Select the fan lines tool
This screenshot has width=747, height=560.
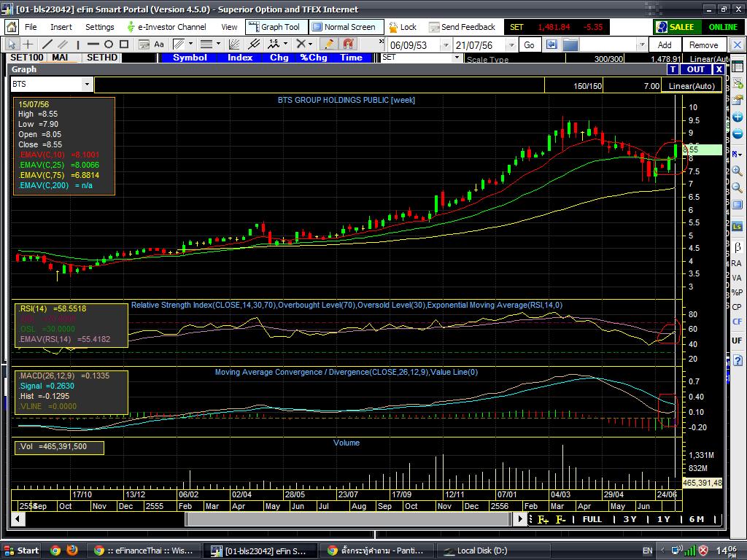[x=234, y=44]
